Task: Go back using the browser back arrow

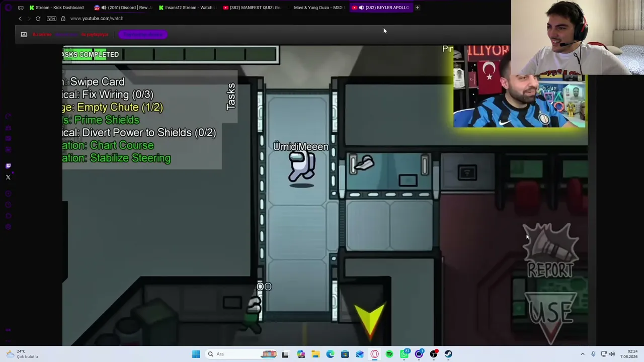Action: (20, 19)
